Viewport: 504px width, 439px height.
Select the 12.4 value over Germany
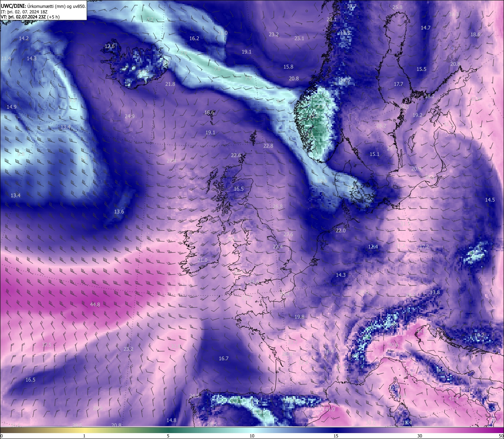[373, 246]
